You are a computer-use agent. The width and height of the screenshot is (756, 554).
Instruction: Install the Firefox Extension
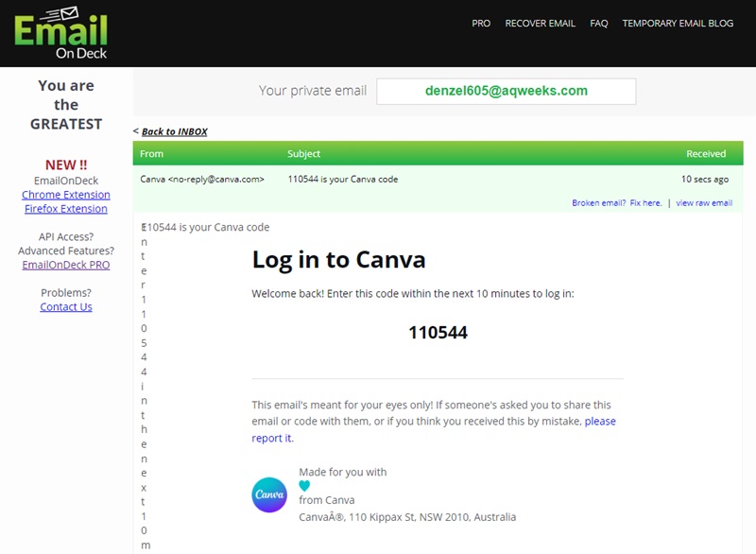click(x=65, y=208)
